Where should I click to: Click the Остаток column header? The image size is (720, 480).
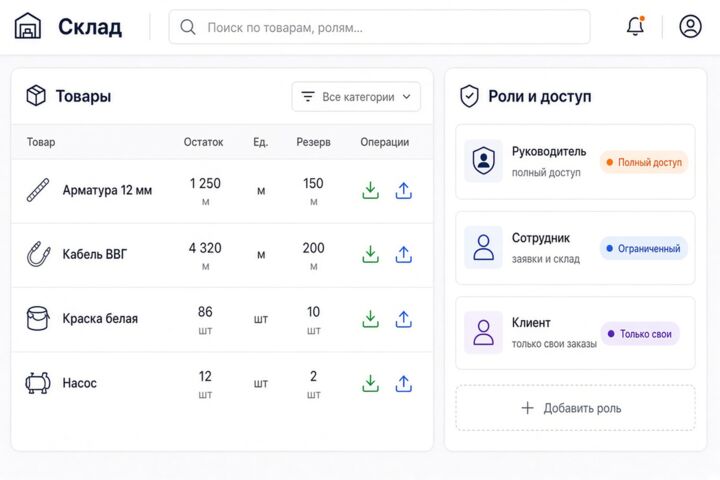click(x=203, y=142)
